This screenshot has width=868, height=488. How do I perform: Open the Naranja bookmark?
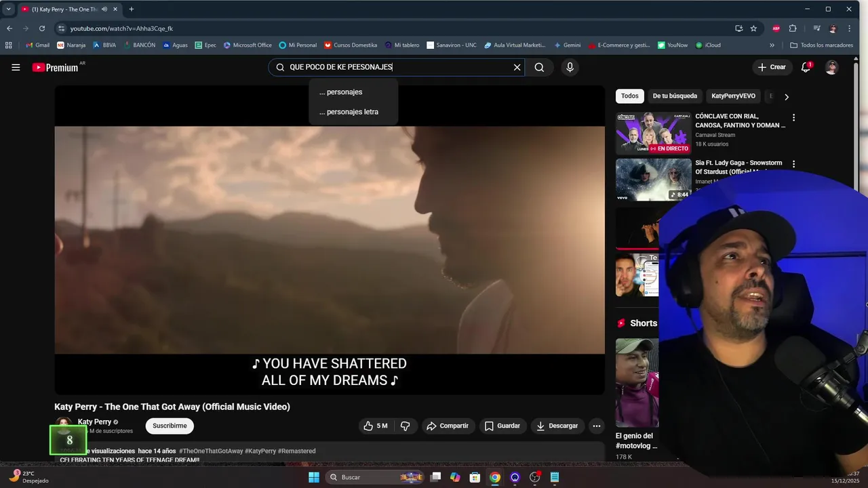(71, 45)
